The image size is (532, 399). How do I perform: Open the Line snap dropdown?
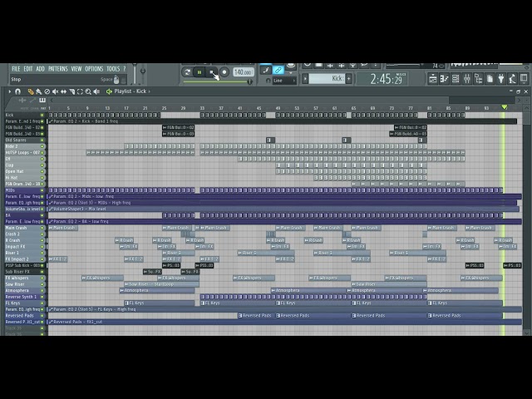click(284, 81)
